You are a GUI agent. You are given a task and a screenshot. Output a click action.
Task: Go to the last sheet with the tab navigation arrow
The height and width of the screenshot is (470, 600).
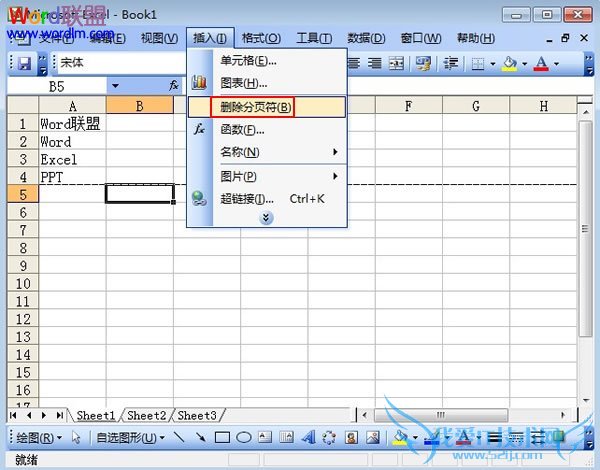[x=60, y=415]
